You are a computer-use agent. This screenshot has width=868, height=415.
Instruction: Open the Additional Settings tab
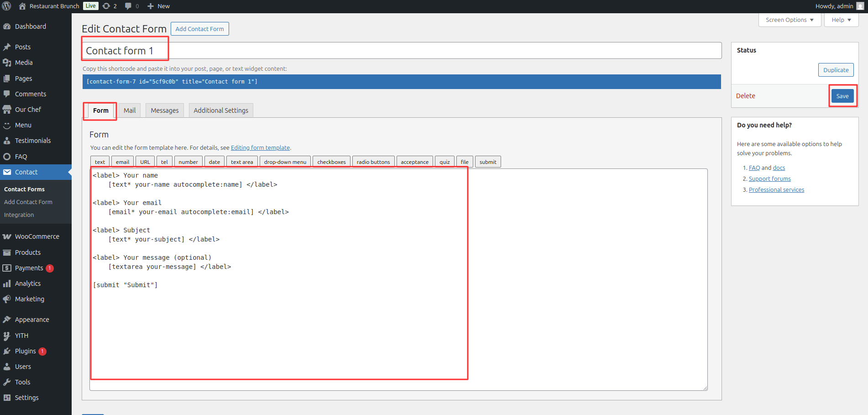click(221, 110)
